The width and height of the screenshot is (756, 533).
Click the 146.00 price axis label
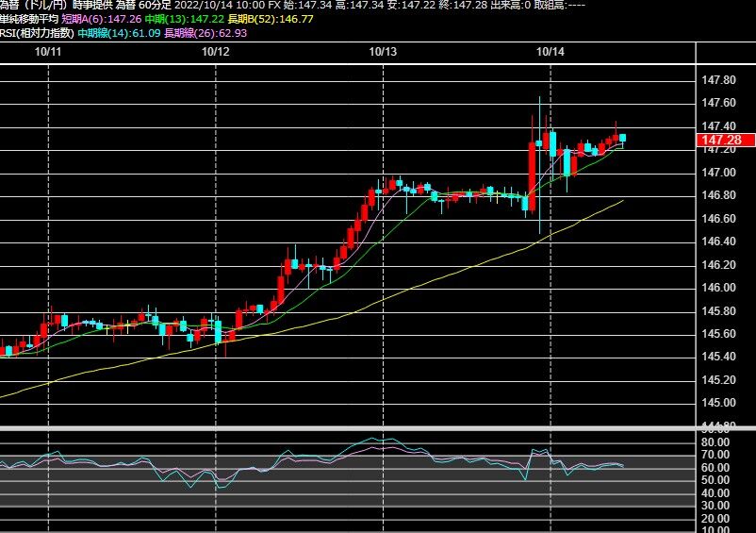click(x=719, y=288)
